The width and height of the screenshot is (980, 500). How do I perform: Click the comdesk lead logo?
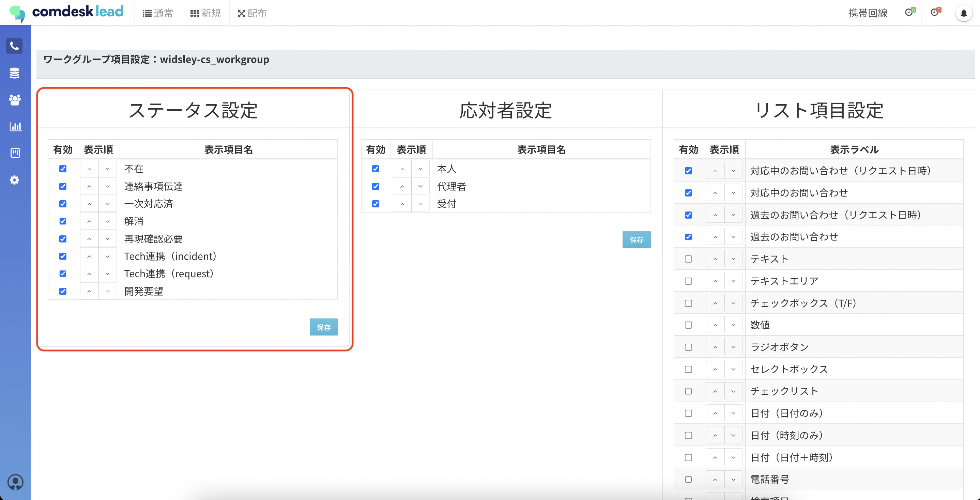click(x=67, y=13)
